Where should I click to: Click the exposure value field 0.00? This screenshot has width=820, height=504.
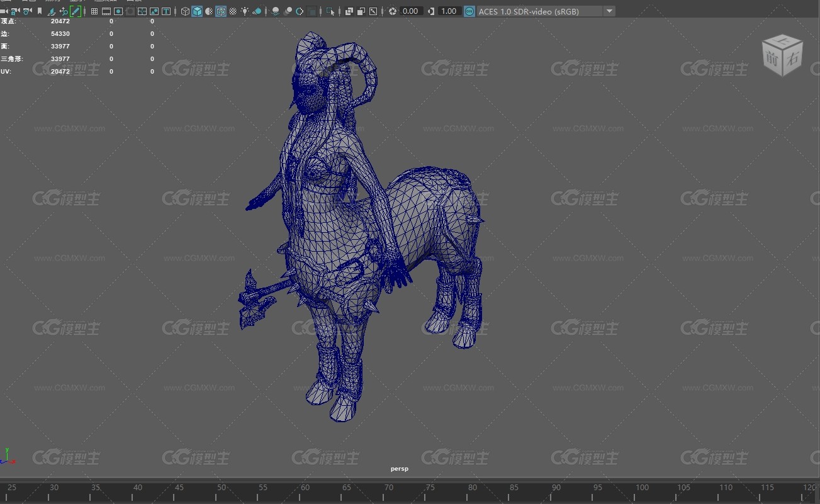tap(412, 11)
